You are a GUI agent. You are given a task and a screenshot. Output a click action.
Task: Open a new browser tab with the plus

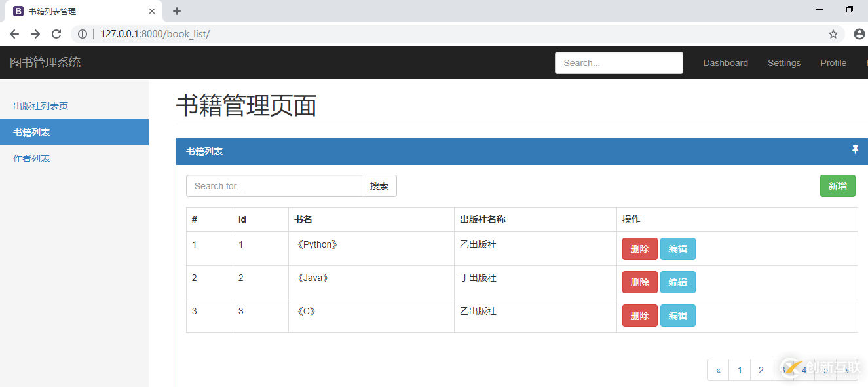[x=176, y=10]
